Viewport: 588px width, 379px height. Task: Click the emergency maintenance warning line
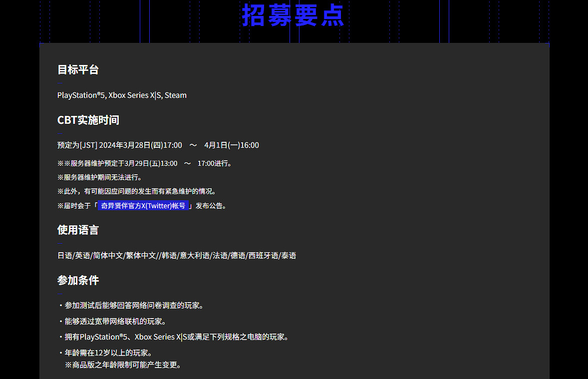click(x=136, y=191)
